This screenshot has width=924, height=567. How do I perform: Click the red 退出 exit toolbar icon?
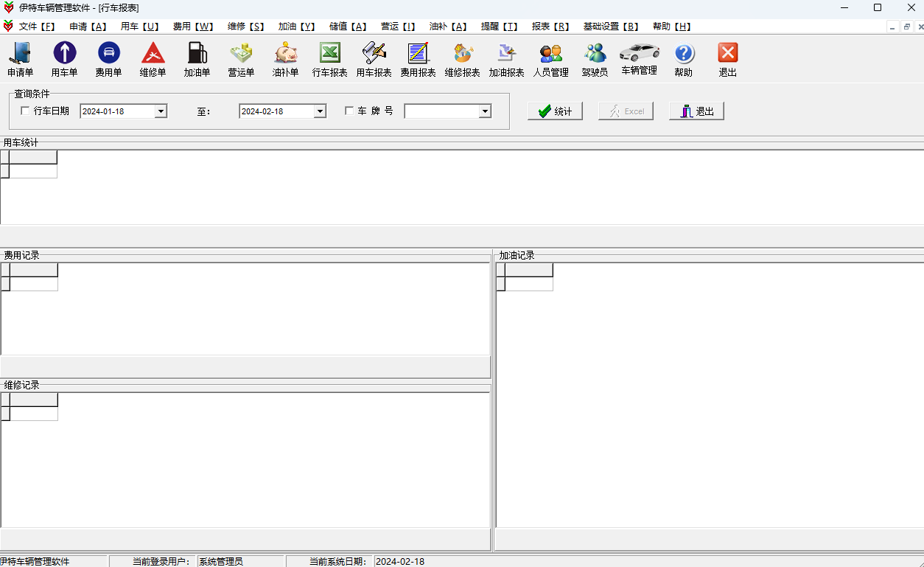pyautogui.click(x=728, y=60)
